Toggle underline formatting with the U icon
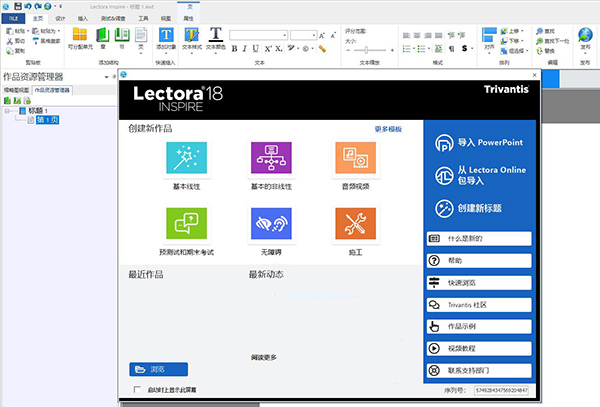The height and width of the screenshot is (407, 600). tap(255, 49)
